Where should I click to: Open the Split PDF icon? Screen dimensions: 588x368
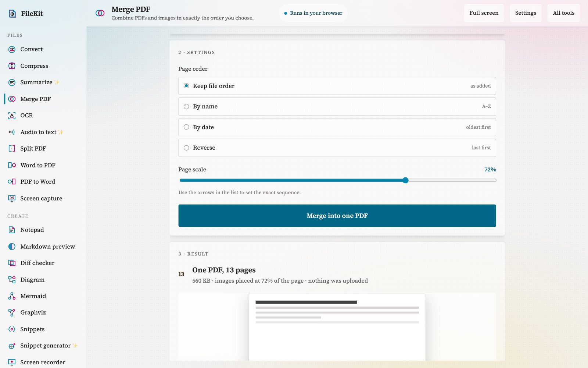click(12, 149)
